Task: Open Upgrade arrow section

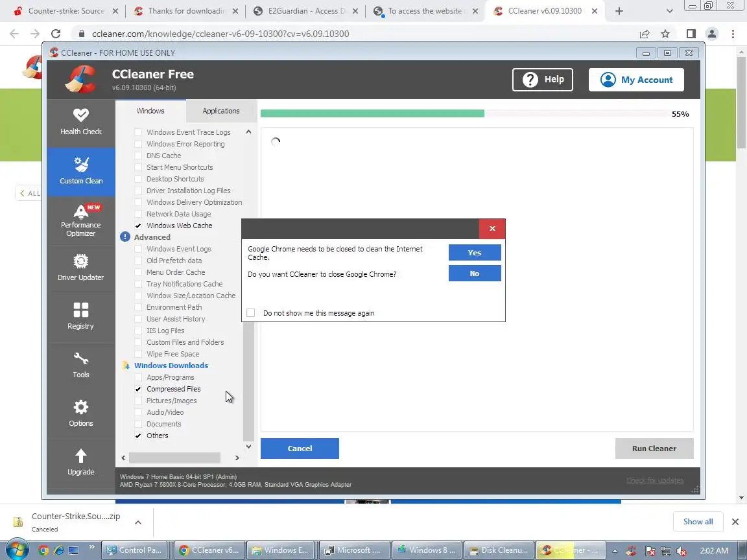Action: [x=81, y=463]
